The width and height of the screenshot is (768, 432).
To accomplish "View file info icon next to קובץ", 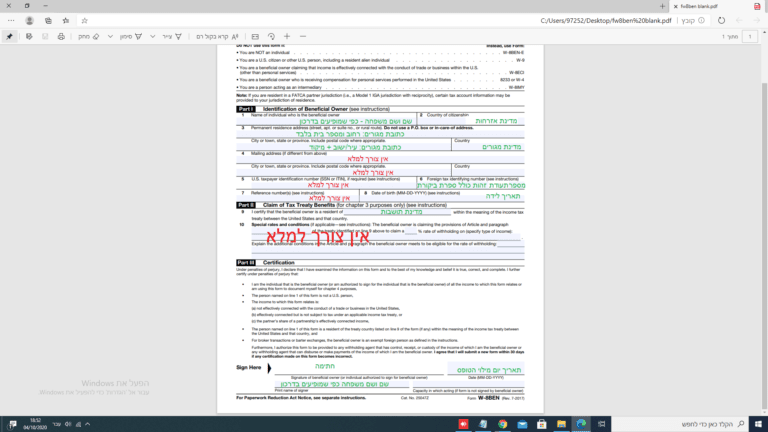I will pos(701,21).
